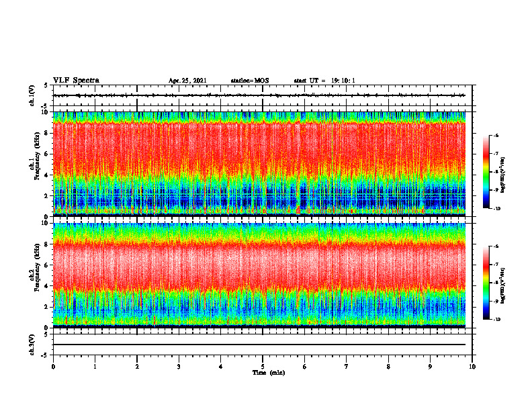Click the ch.1 color bar log(PSD) unit label
The height and width of the screenshot is (411, 532).
[503, 175]
